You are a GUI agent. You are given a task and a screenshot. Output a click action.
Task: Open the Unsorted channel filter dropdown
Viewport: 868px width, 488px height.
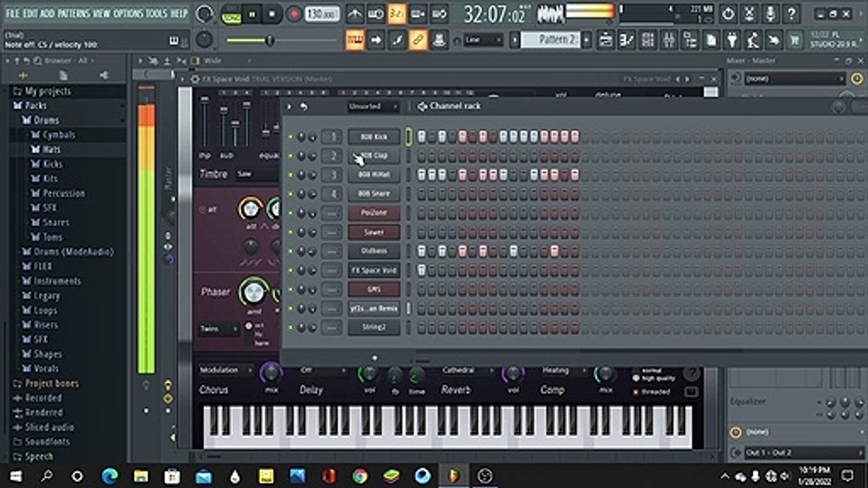pos(374,106)
